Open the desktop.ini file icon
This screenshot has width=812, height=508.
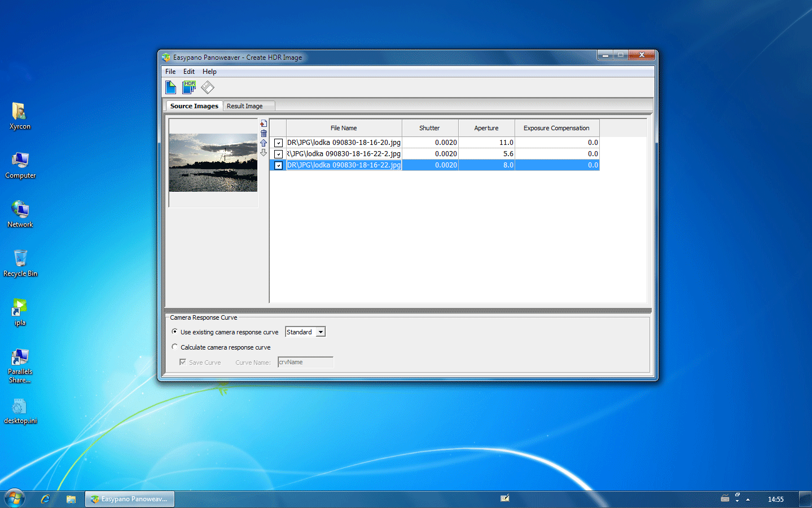point(20,411)
